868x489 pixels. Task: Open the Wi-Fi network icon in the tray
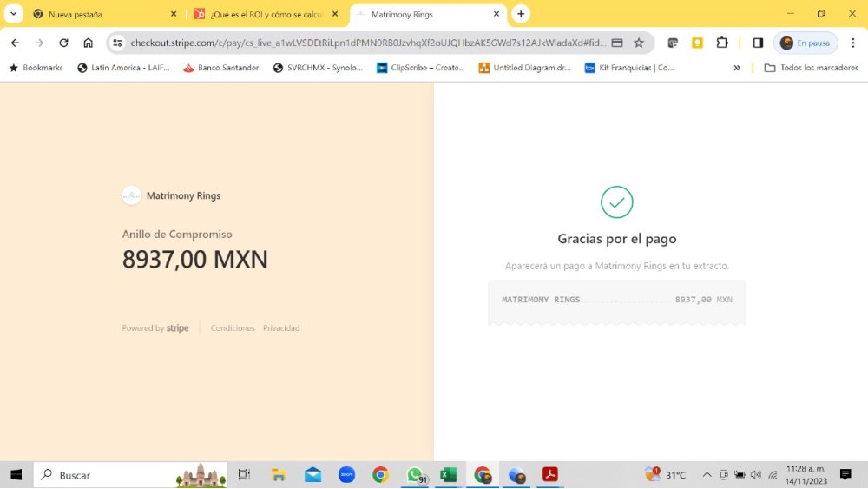pyautogui.click(x=773, y=474)
